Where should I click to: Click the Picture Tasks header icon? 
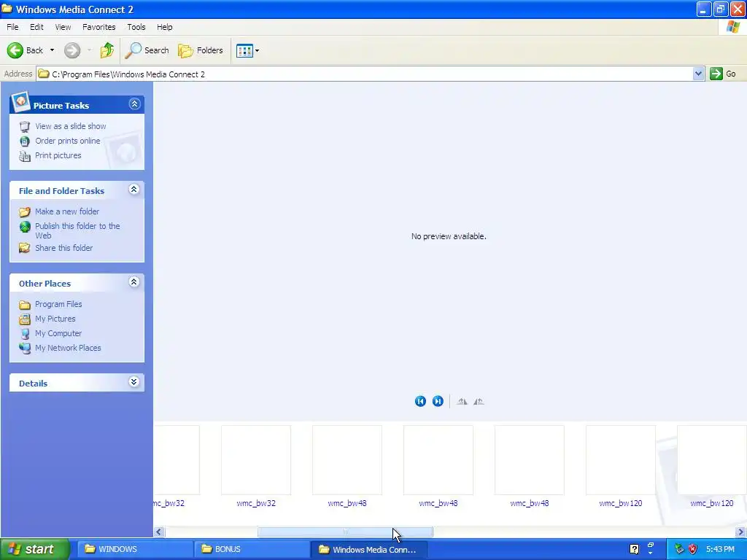click(20, 102)
